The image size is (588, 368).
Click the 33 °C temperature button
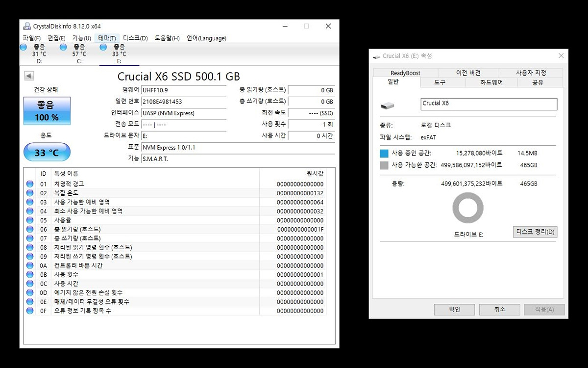[x=47, y=153]
